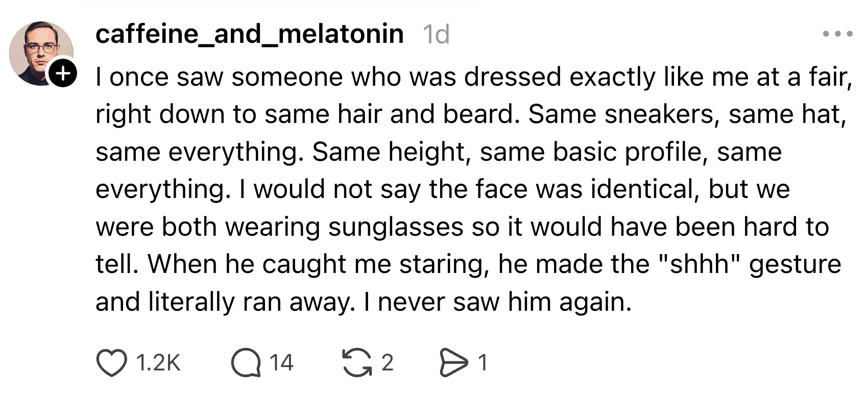The height and width of the screenshot is (399, 868).
Task: Open replies via the comment bubble icon
Action: pos(246,363)
